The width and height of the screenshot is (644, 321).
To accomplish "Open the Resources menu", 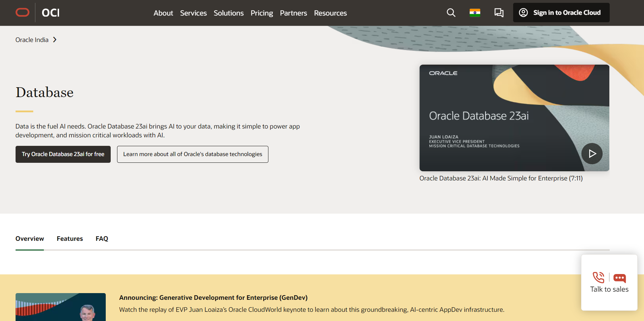I will (x=330, y=13).
